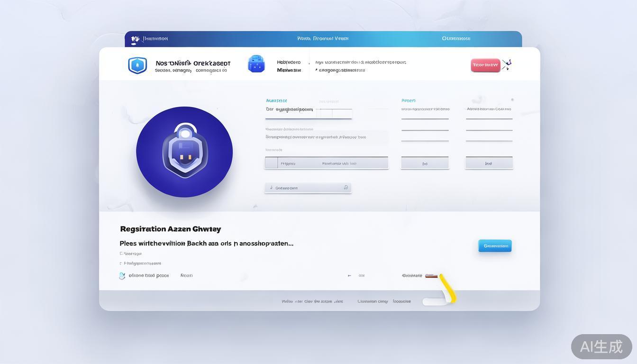Viewport: 637px width, 364px height.
Task: Click the blue shield logo icon in header
Action: 137,65
